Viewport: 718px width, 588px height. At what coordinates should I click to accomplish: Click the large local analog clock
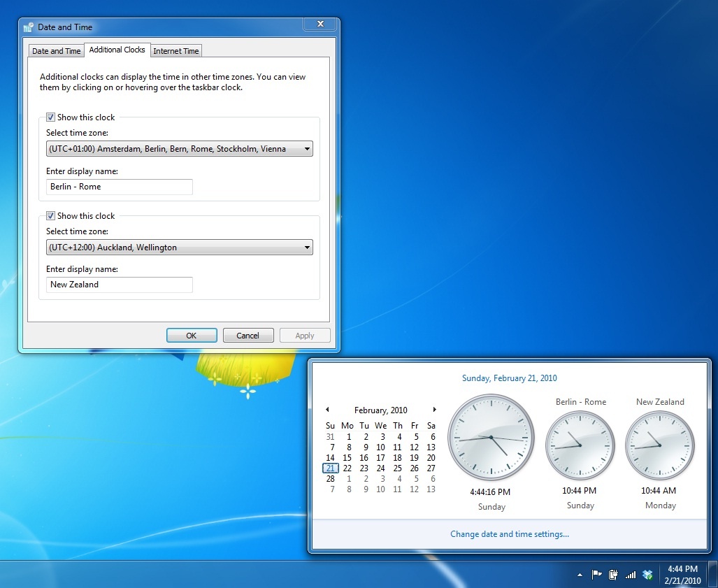click(x=491, y=437)
